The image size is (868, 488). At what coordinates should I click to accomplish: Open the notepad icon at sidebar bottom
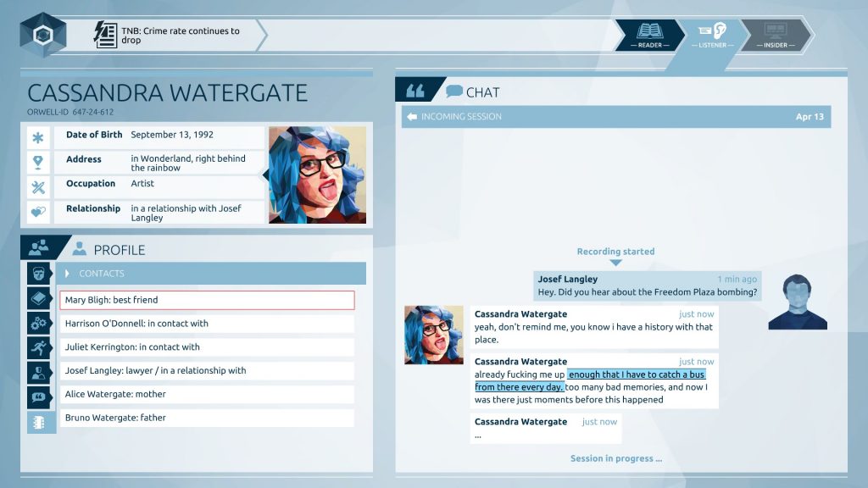[41, 421]
